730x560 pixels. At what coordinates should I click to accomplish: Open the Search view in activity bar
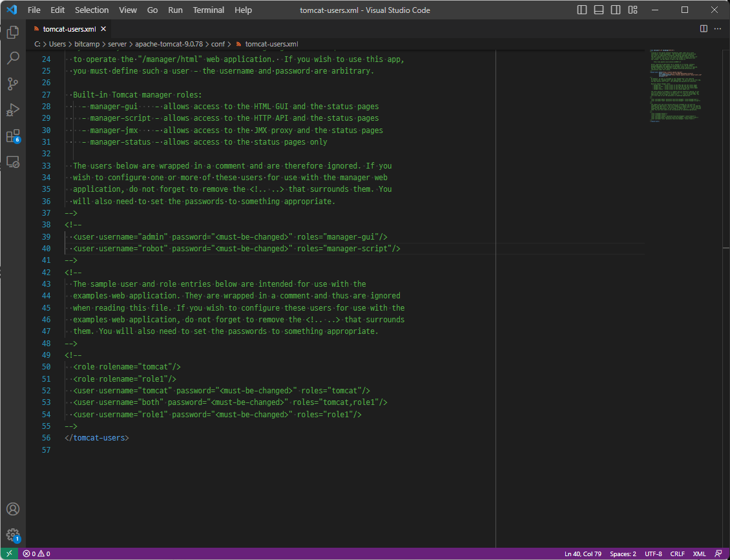13,57
